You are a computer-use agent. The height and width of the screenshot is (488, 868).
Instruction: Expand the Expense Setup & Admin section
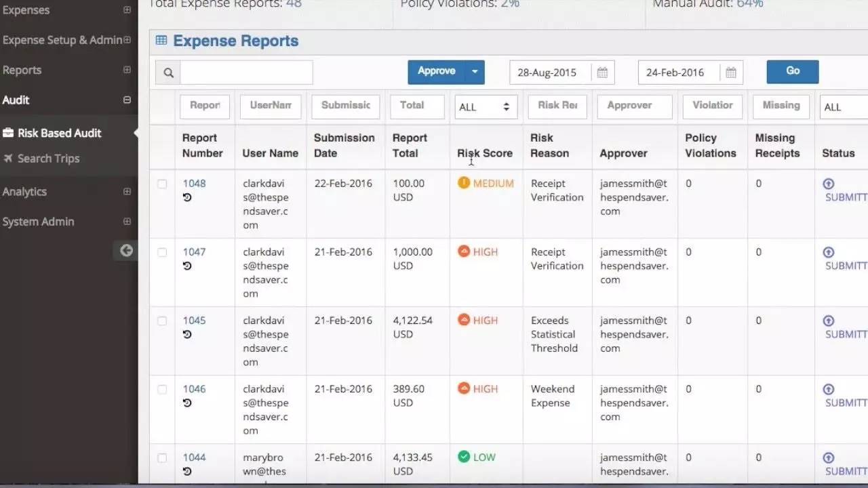pyautogui.click(x=127, y=40)
